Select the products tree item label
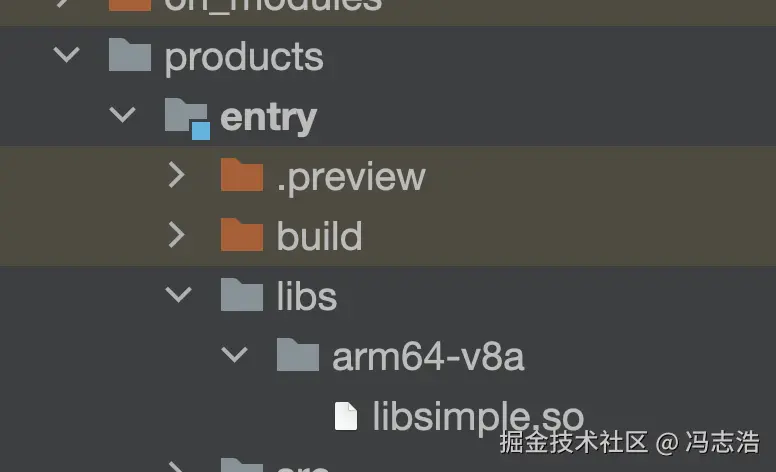The height and width of the screenshot is (472, 776). coord(243,59)
